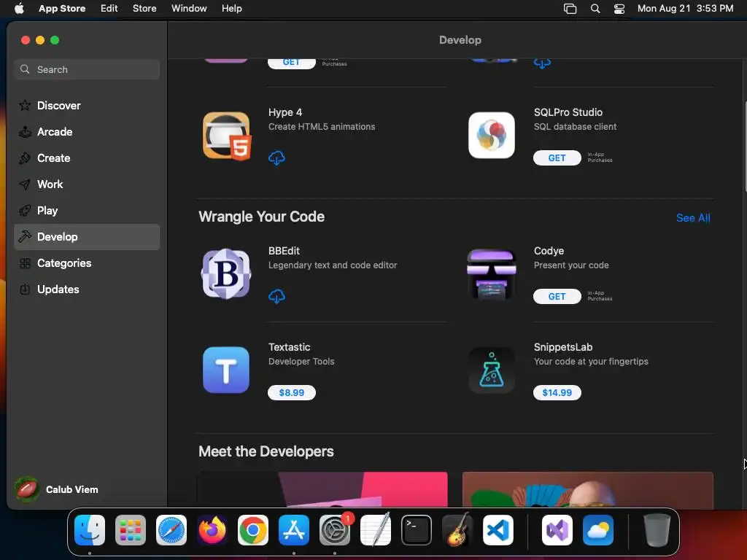Go to Discover in the sidebar
The image size is (747, 560).
[x=87, y=105]
